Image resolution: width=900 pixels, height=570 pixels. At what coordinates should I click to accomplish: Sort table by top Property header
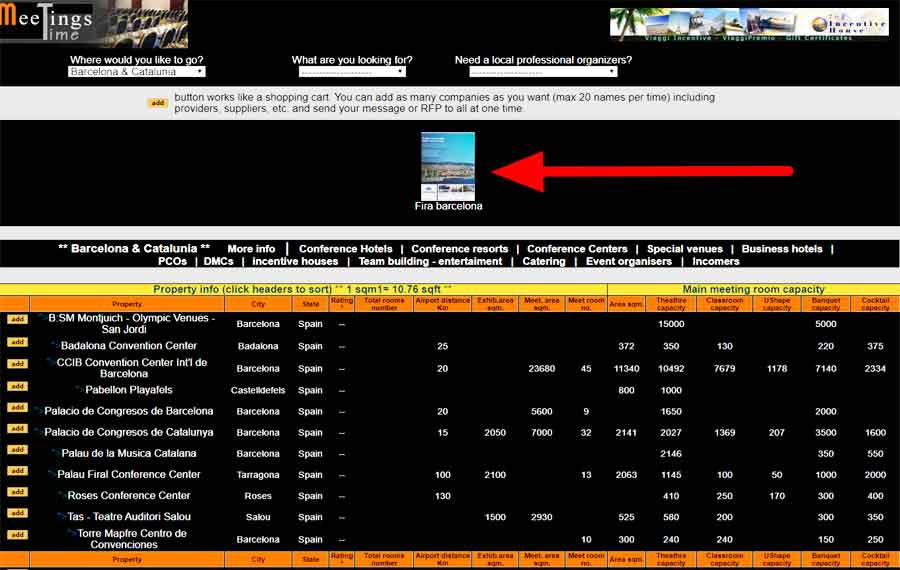pyautogui.click(x=127, y=304)
